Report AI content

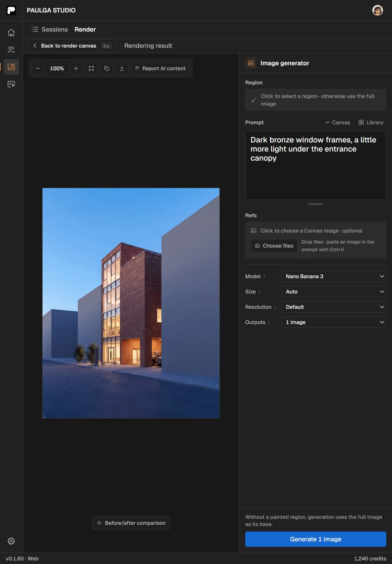click(x=160, y=69)
